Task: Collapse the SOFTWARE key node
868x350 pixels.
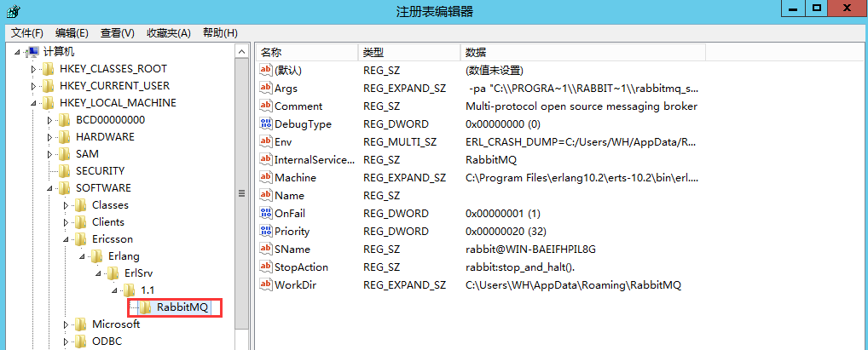Action: (x=50, y=188)
